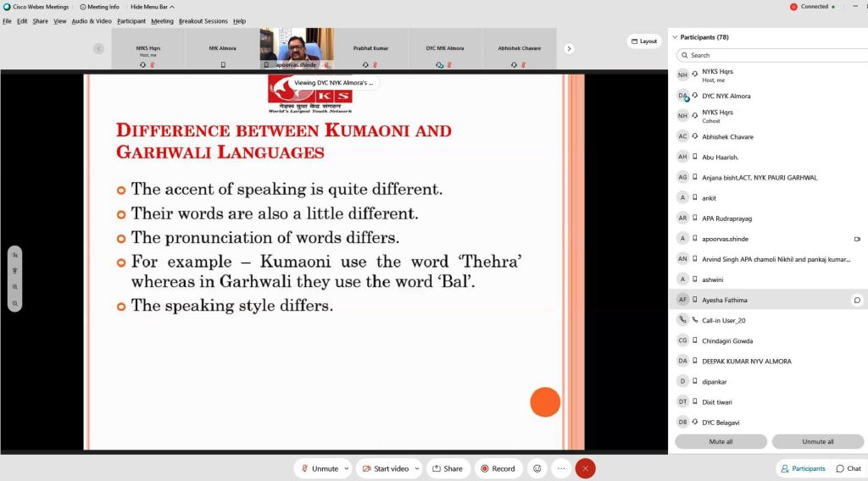
Task: Open Unmute audio options dropdown arrow
Action: coord(347,468)
